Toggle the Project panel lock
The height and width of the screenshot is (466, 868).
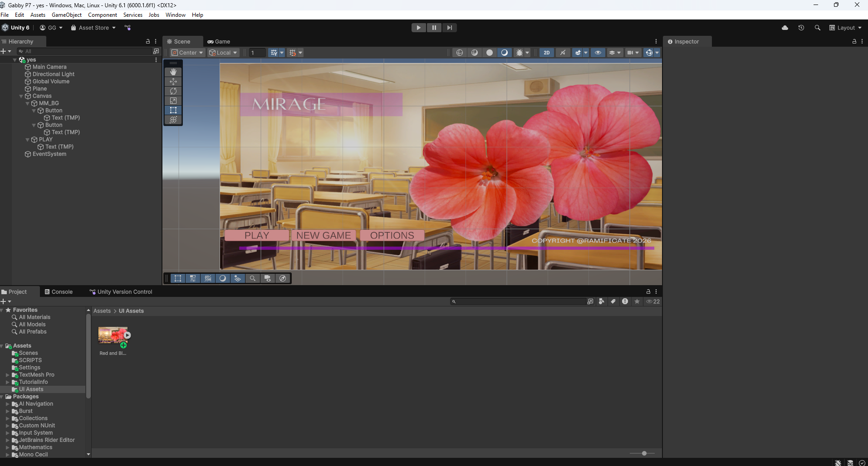tap(648, 291)
